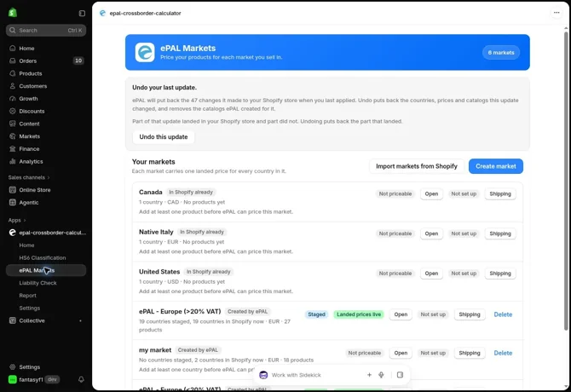571x392 pixels.
Task: Click Shipping for ePAL - Europe (>20% VAT)
Action: pos(470,314)
